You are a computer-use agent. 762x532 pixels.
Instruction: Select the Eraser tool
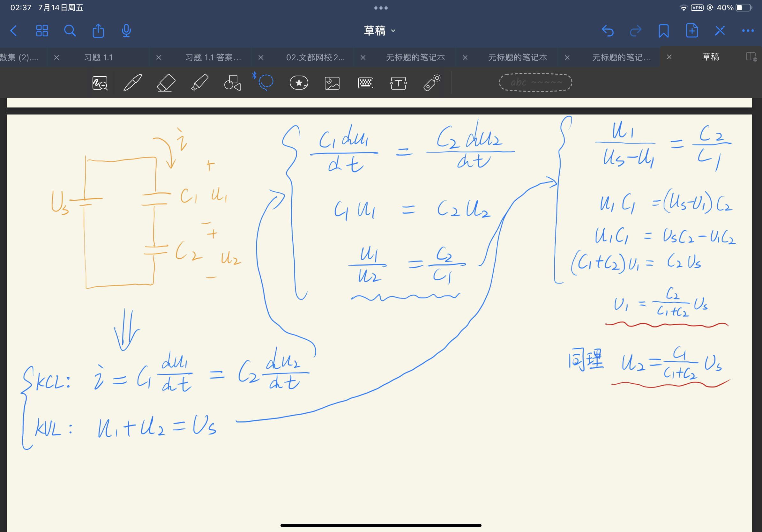coord(166,83)
